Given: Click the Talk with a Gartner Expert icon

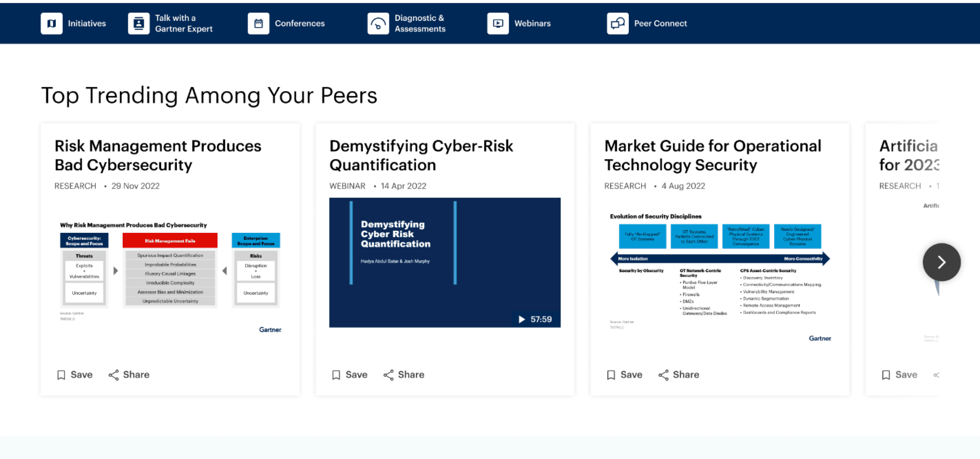Looking at the screenshot, I should pos(139,24).
